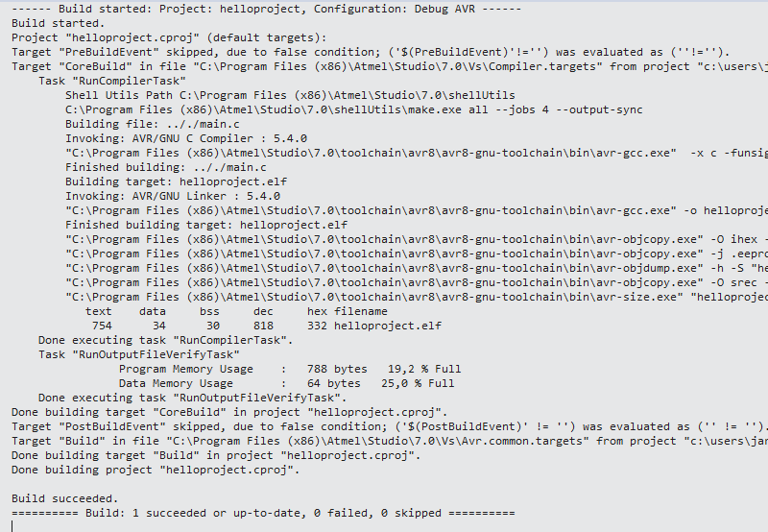Viewport: 768px width, 532px height.
Task: Click the Program Memory Usage line
Action: [290, 369]
